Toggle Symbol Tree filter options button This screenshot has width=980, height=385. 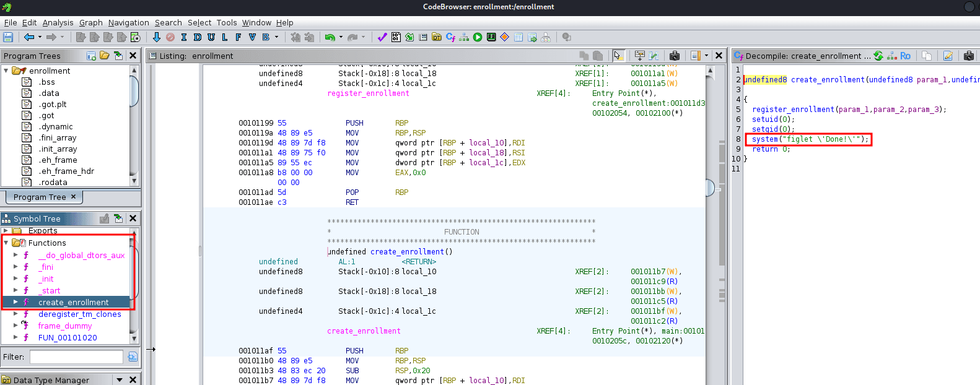tap(133, 357)
